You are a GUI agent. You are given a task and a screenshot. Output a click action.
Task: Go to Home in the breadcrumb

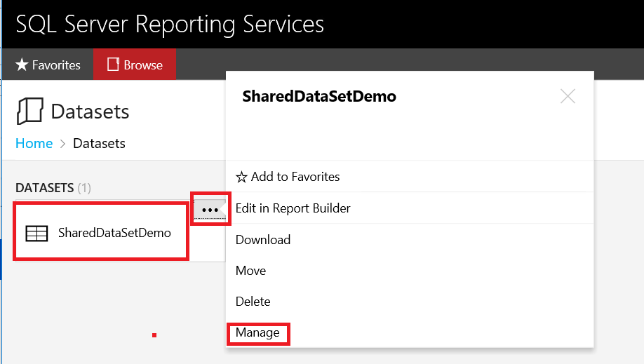(x=34, y=144)
